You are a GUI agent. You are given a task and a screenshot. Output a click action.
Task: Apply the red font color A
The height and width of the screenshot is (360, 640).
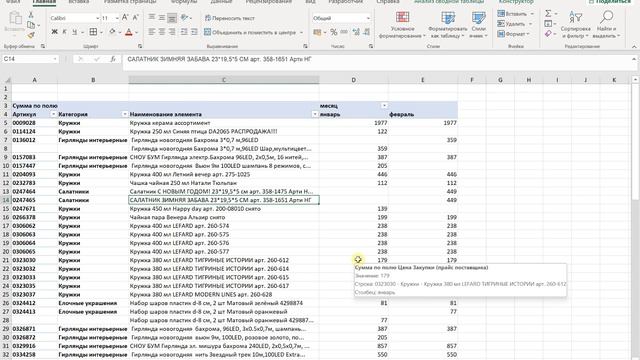click(x=129, y=32)
